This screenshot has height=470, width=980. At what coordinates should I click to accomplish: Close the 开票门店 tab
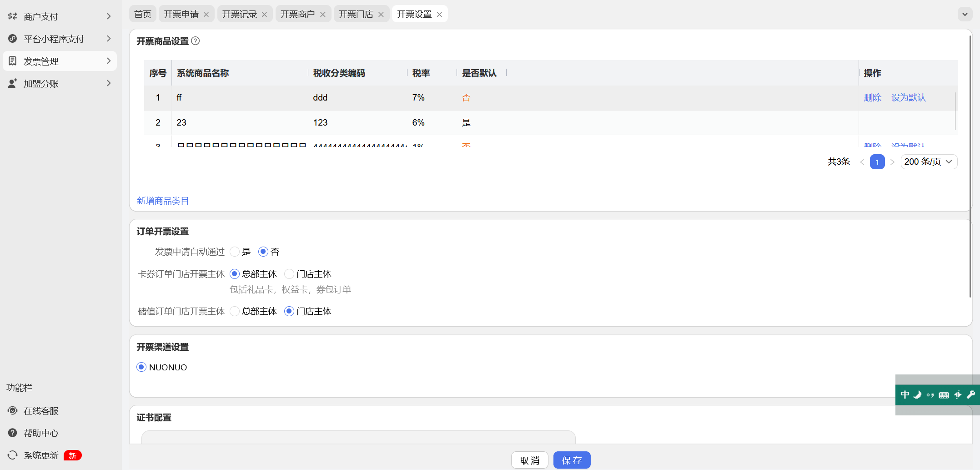381,15
